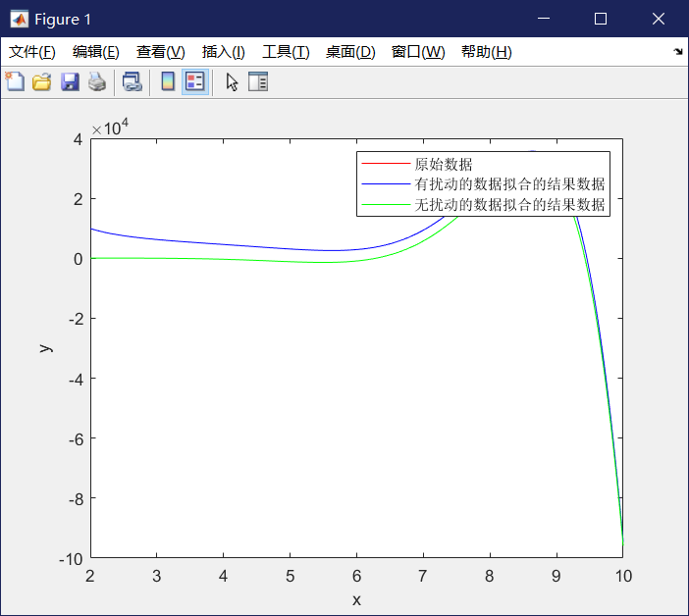Image resolution: width=689 pixels, height=616 pixels.
Task: Click the blue curve near x equals 4
Action: 223,244
